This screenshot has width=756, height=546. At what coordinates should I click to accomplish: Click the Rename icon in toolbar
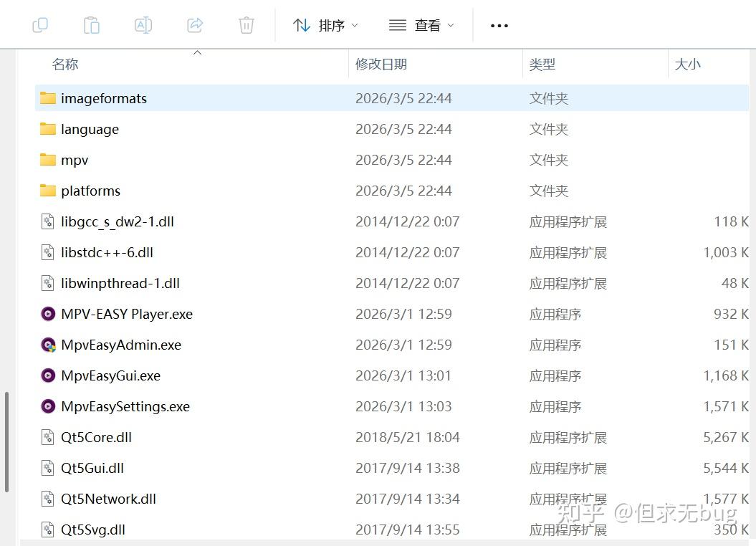(x=143, y=25)
